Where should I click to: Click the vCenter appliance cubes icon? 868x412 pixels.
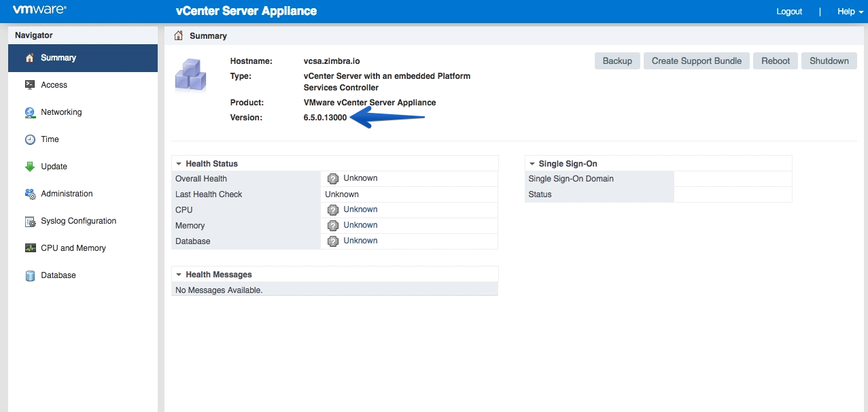point(190,74)
